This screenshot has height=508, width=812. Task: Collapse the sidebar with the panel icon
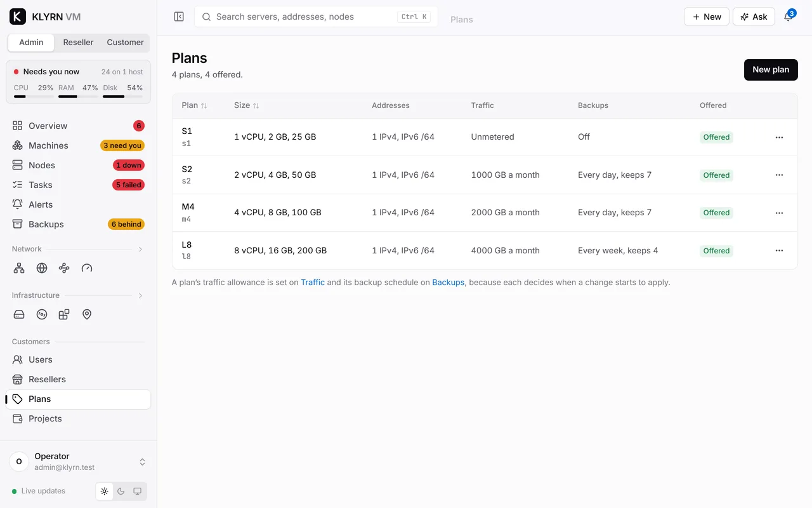point(179,17)
